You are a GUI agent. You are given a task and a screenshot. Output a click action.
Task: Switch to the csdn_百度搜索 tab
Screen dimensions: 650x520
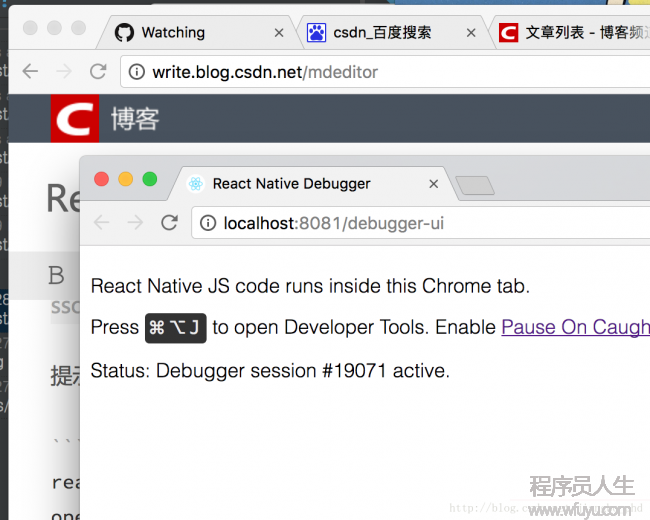pos(388,32)
